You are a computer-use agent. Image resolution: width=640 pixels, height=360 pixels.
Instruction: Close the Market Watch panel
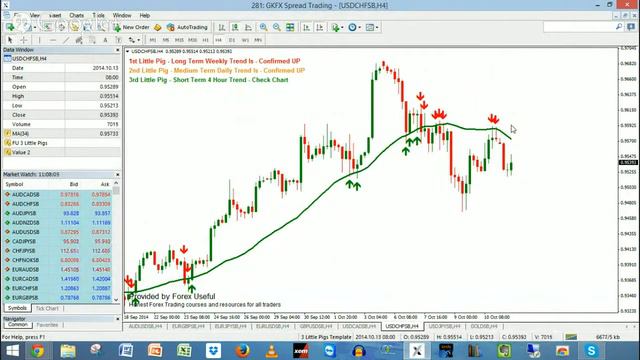point(118,174)
